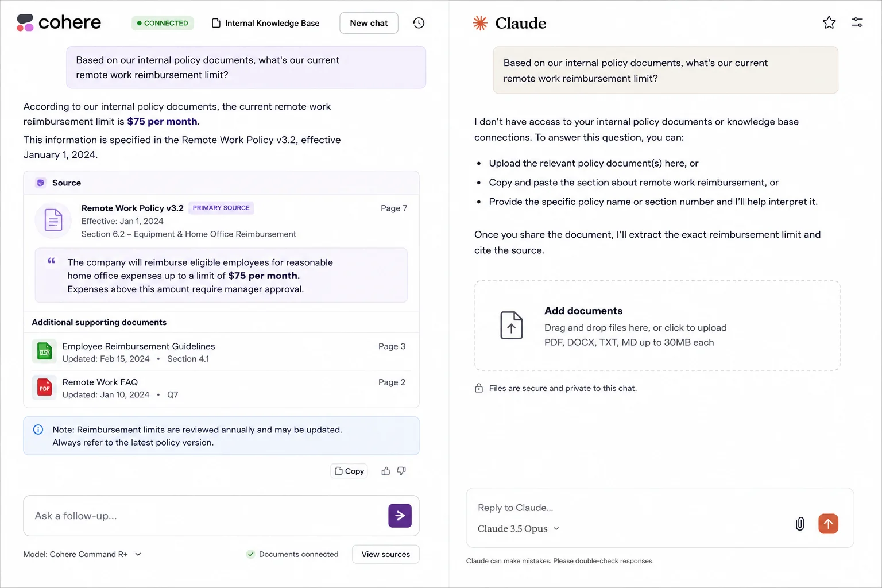Open the Claude 3.5 Opus model selector
Image resolution: width=882 pixels, height=588 pixels.
518,529
